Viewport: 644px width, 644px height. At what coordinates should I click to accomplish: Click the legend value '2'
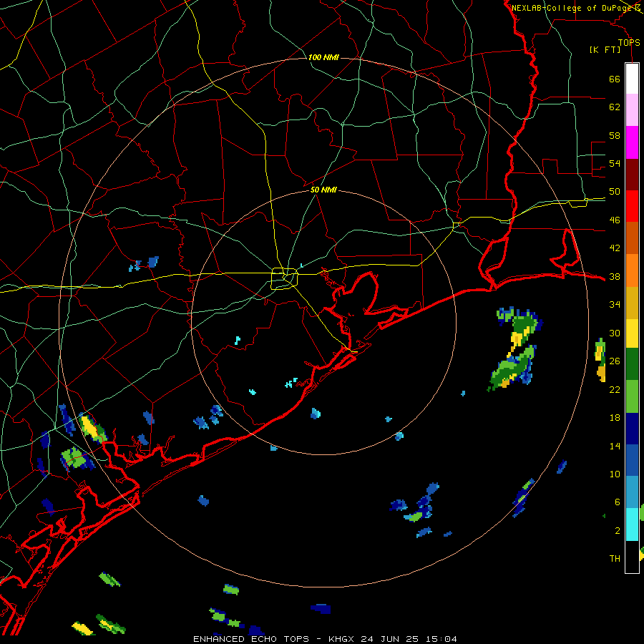(x=618, y=531)
